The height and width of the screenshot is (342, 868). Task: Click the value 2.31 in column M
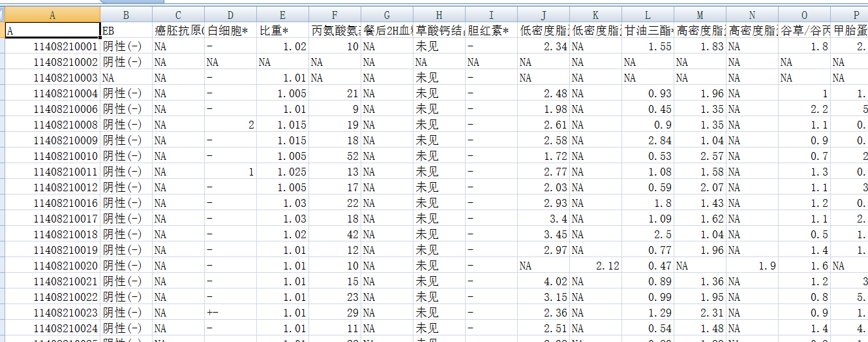coord(700,313)
